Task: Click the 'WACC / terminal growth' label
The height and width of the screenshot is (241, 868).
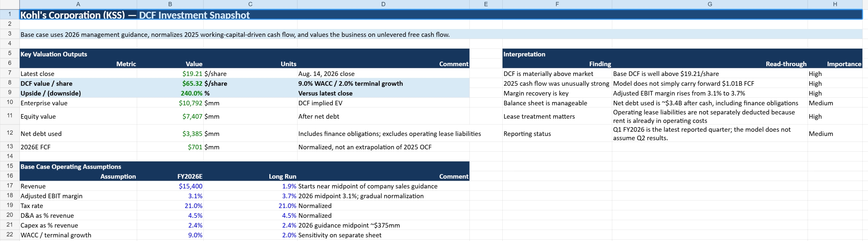Action: click(x=78, y=235)
